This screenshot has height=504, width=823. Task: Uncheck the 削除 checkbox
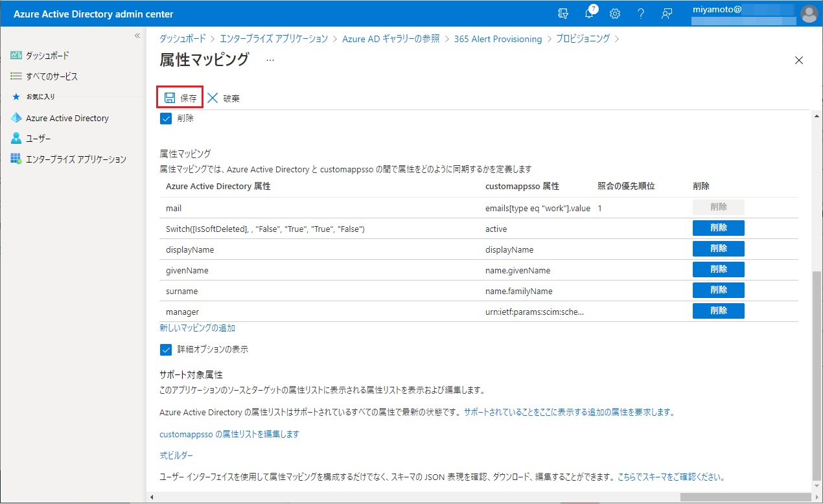pyautogui.click(x=166, y=119)
